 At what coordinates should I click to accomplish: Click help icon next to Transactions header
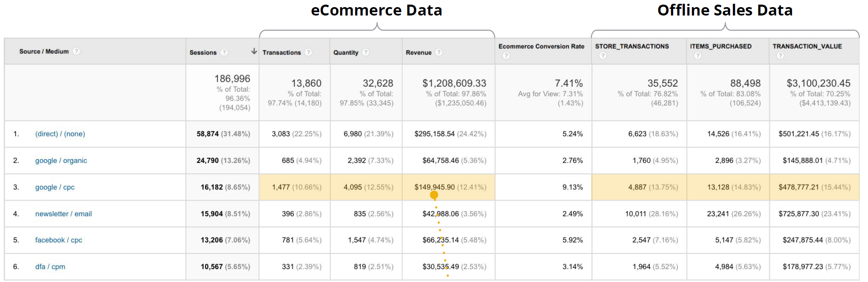pyautogui.click(x=308, y=52)
